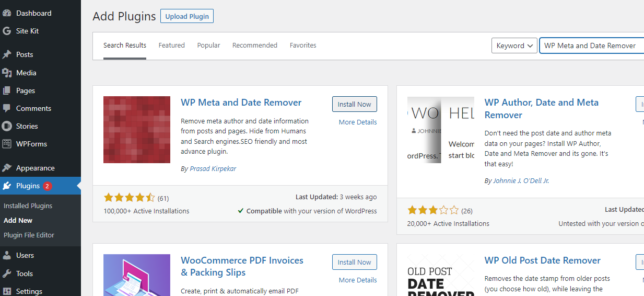Open WP Meta and Date Remover title link
The height and width of the screenshot is (296, 644).
coord(241,103)
